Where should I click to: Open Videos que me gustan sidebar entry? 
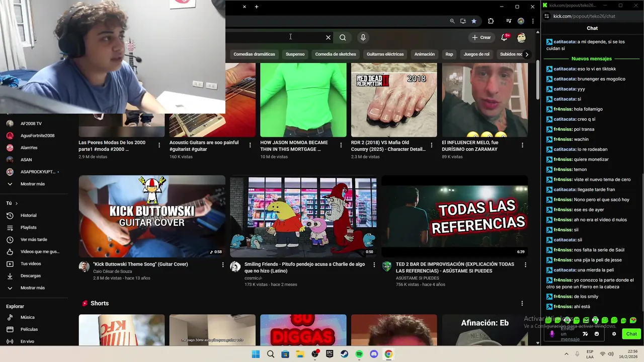[x=40, y=251]
